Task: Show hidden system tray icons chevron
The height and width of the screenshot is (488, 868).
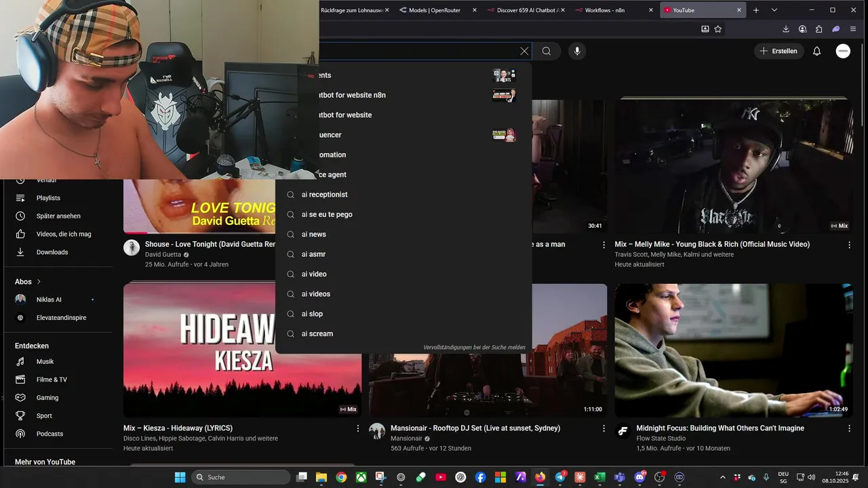Action: pyautogui.click(x=722, y=477)
